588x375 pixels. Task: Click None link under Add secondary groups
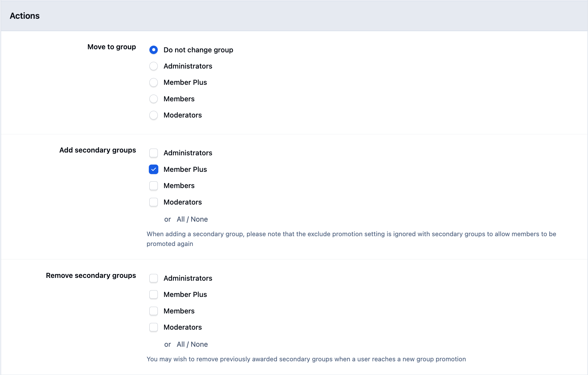(x=199, y=219)
